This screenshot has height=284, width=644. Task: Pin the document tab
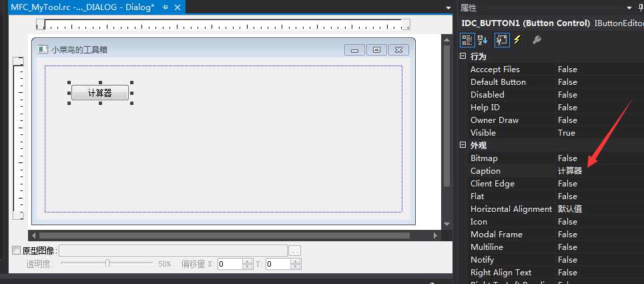pos(165,7)
